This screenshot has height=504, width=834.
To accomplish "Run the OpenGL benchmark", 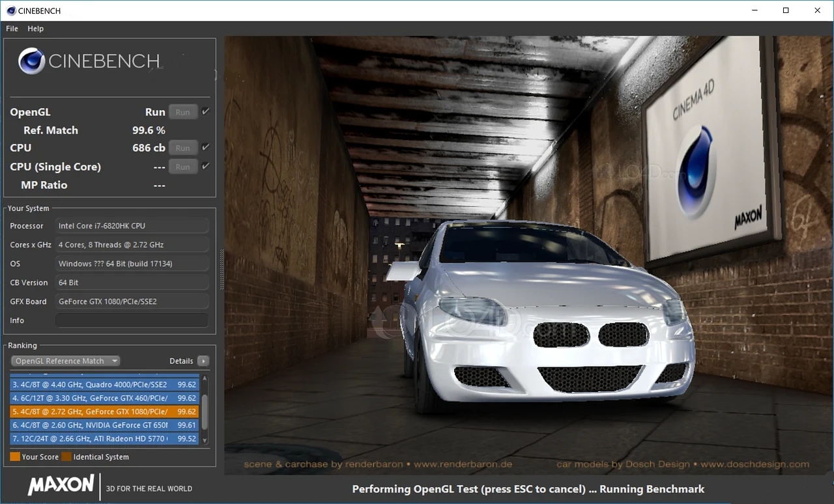I will pyautogui.click(x=182, y=111).
